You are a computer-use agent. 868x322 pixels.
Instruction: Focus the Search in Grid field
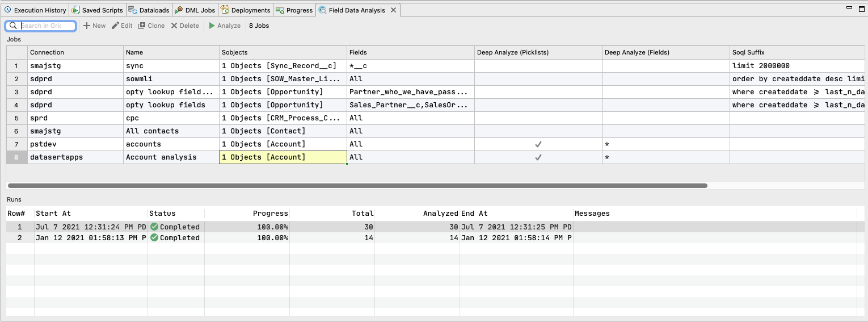click(48, 26)
